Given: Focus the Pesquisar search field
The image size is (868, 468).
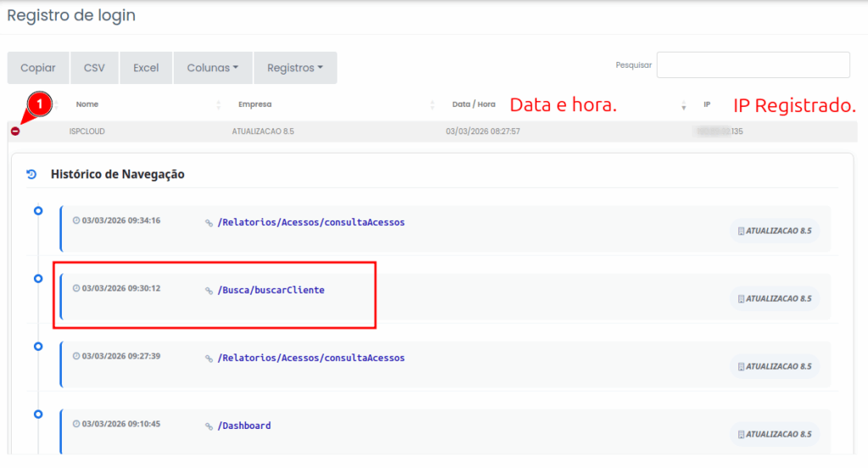Looking at the screenshot, I should pos(753,65).
